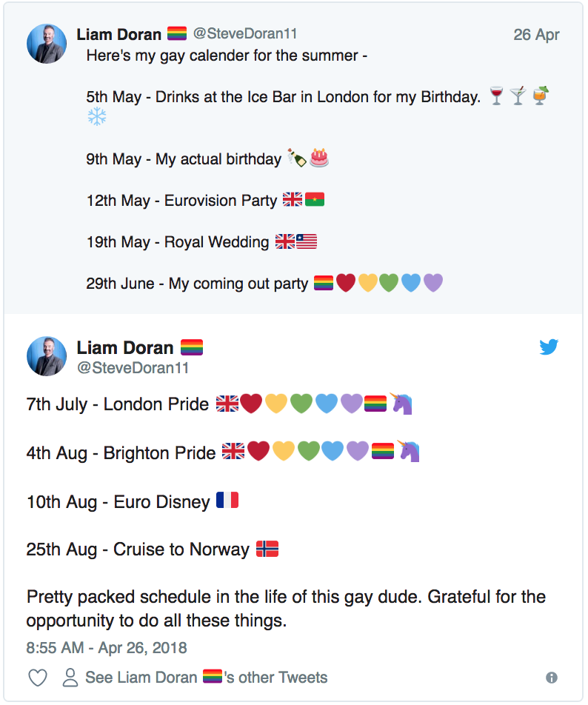The width and height of the screenshot is (588, 705).
Task: Click the '7th July - London Pride' text
Action: point(117,404)
